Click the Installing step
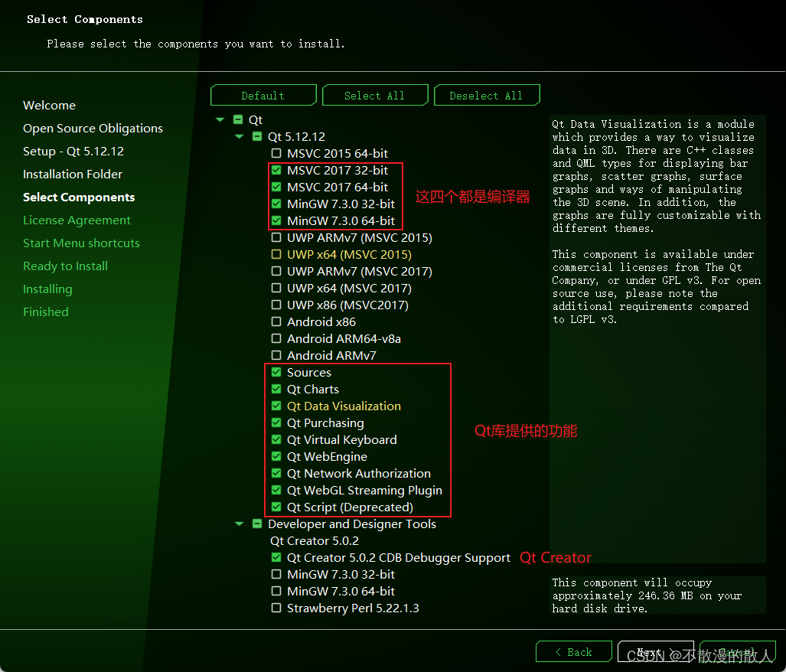The width and height of the screenshot is (786, 672). pos(47,289)
